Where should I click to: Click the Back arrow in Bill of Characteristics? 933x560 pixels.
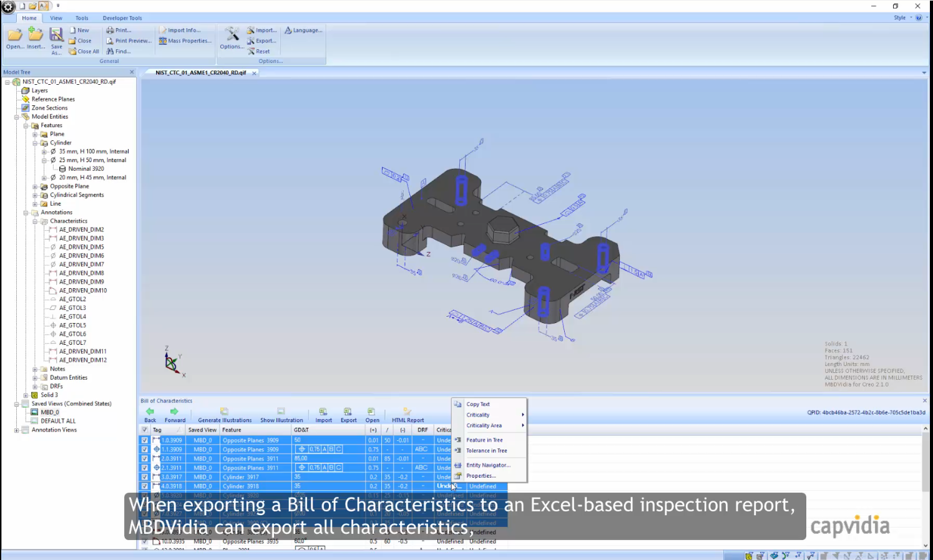[x=150, y=412]
